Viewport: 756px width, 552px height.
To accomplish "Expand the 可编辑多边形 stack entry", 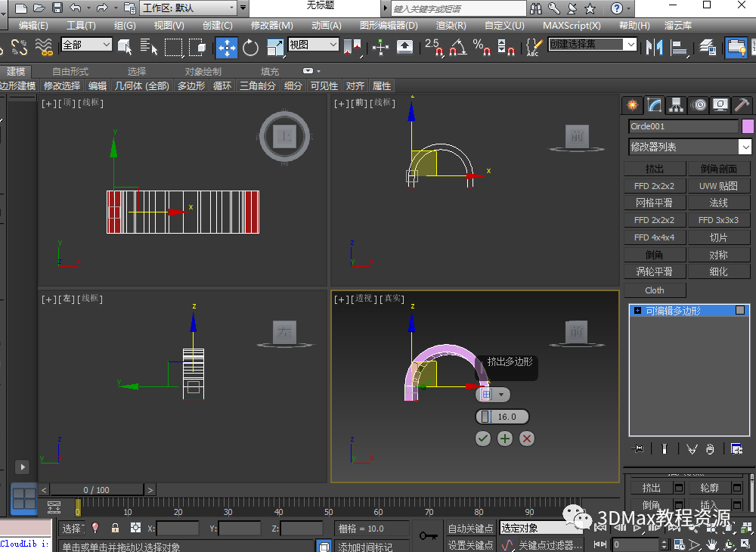I will [x=637, y=311].
